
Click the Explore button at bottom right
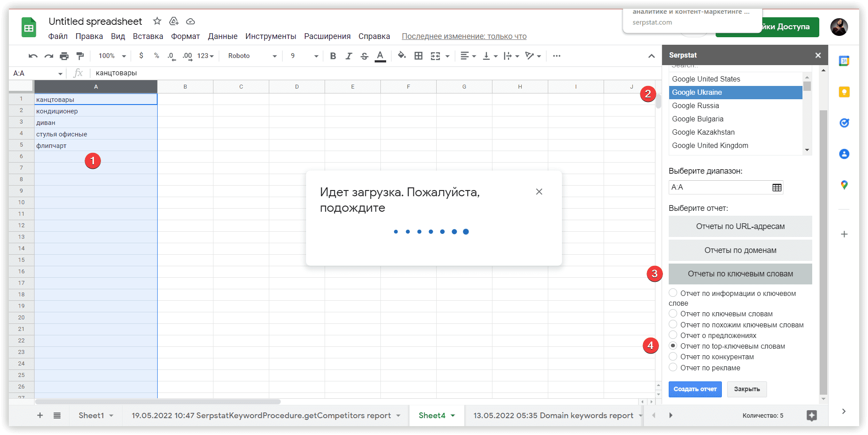[811, 415]
